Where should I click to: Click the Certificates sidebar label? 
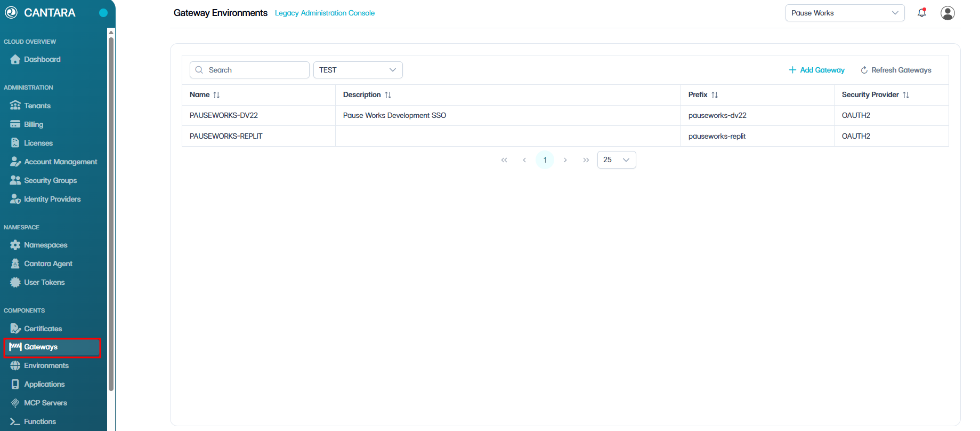point(43,329)
